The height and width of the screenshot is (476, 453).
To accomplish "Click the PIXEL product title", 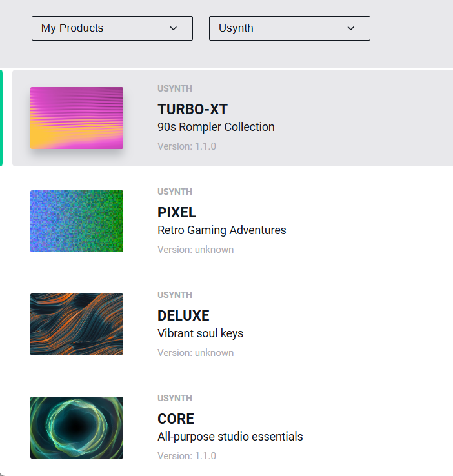I will pyautogui.click(x=177, y=212).
